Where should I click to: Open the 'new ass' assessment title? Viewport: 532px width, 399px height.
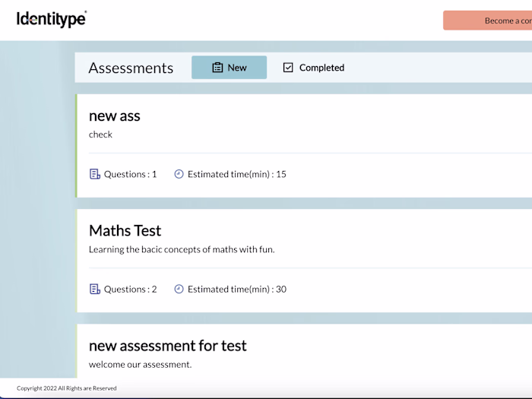[x=115, y=116]
